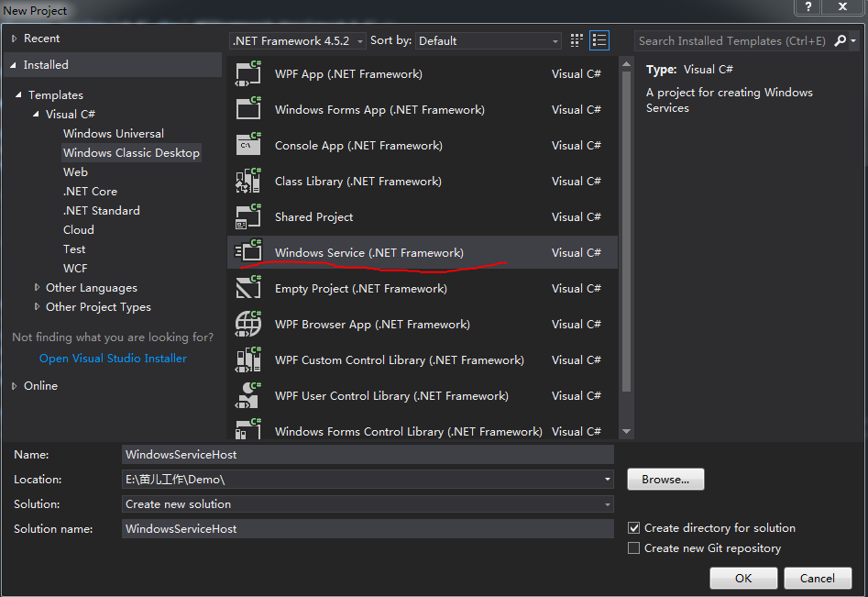Select 'Console App (.NET Framework)' text

tap(358, 146)
